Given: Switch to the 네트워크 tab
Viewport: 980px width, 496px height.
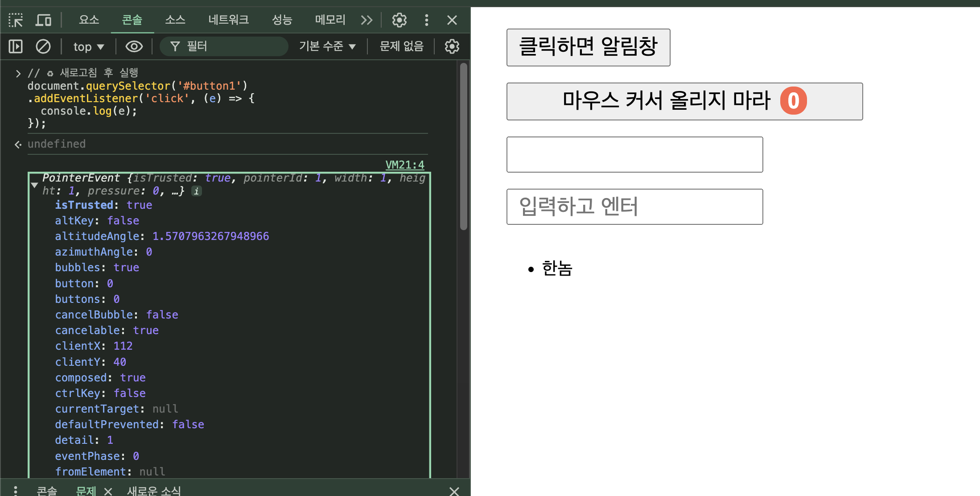Looking at the screenshot, I should (228, 20).
